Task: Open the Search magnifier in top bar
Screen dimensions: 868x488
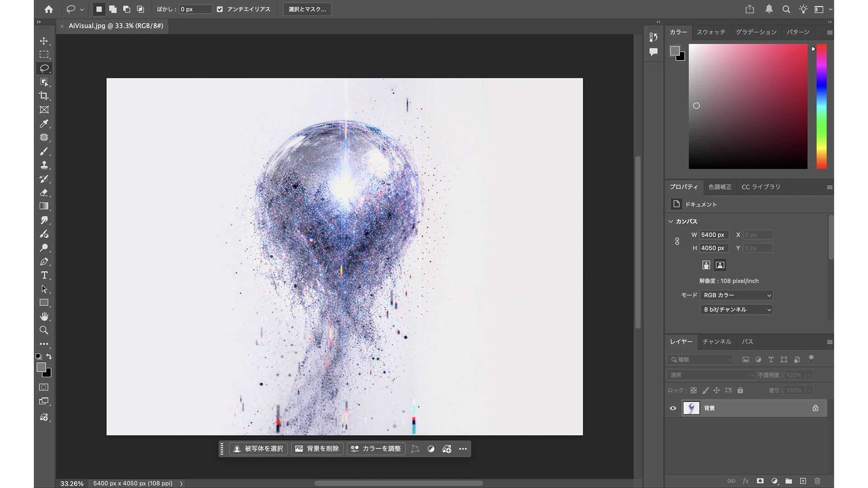Action: (786, 9)
